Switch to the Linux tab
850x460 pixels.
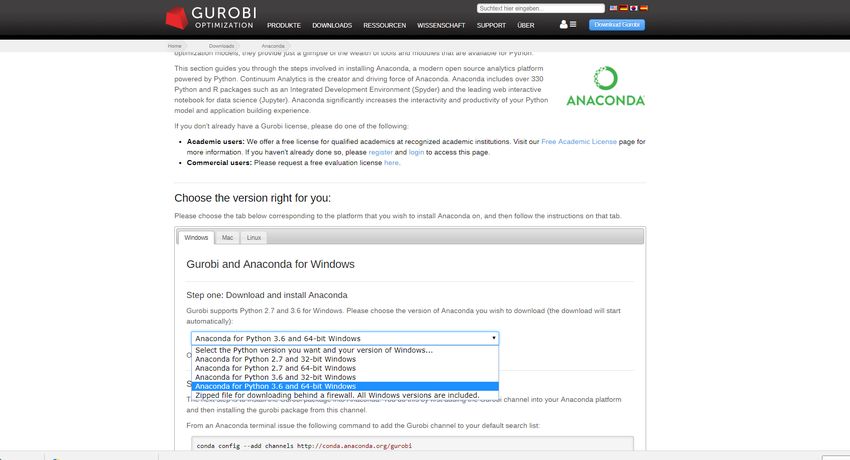[x=254, y=238]
